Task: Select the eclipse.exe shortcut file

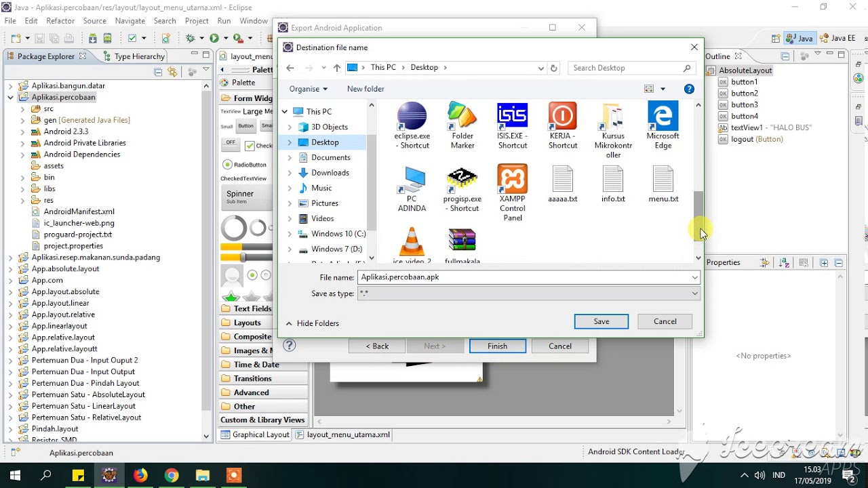Action: coord(412,126)
